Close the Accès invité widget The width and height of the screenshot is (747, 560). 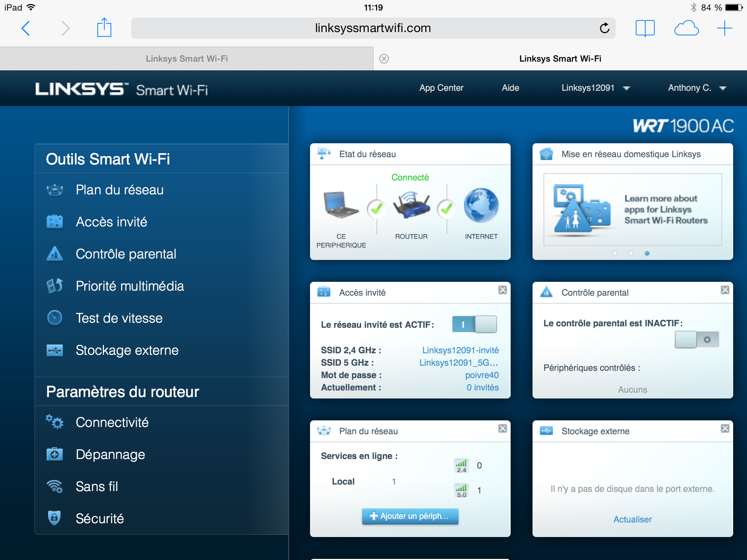[503, 290]
